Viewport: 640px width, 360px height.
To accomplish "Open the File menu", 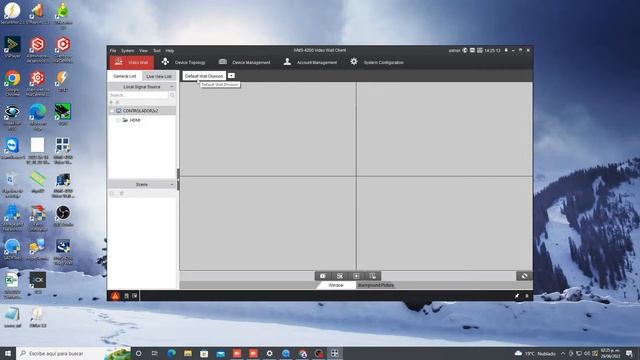I will [x=113, y=51].
